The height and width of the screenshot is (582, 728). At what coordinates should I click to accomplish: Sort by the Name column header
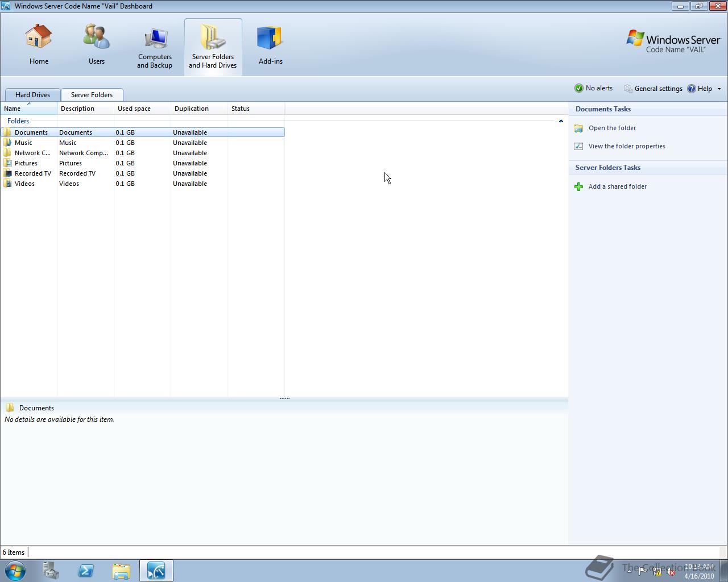tap(28, 109)
